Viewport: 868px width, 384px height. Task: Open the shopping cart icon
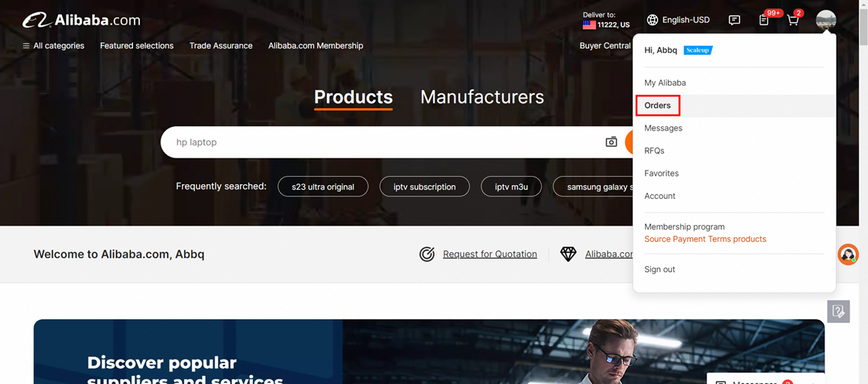[792, 21]
